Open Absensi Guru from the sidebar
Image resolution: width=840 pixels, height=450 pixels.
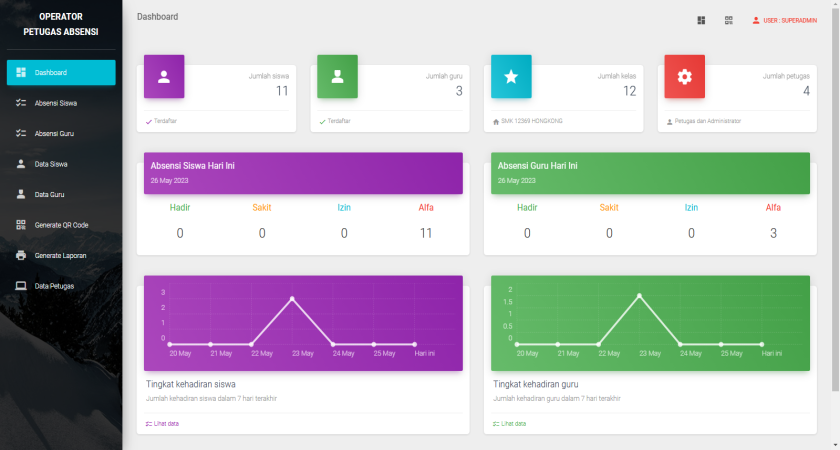point(54,133)
